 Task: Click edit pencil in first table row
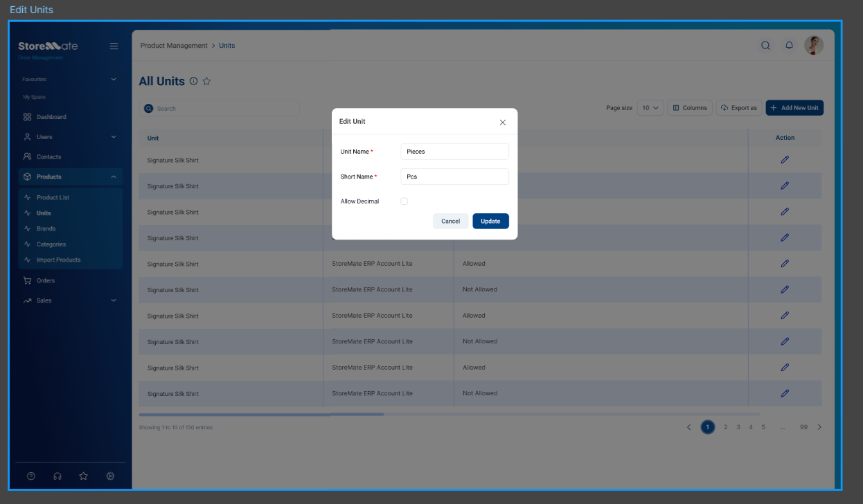[x=785, y=160]
